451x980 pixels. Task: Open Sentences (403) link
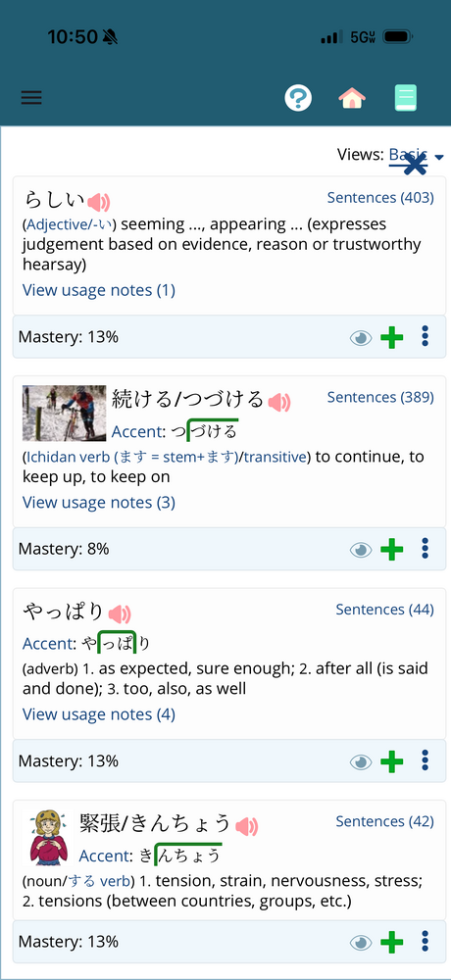(380, 198)
